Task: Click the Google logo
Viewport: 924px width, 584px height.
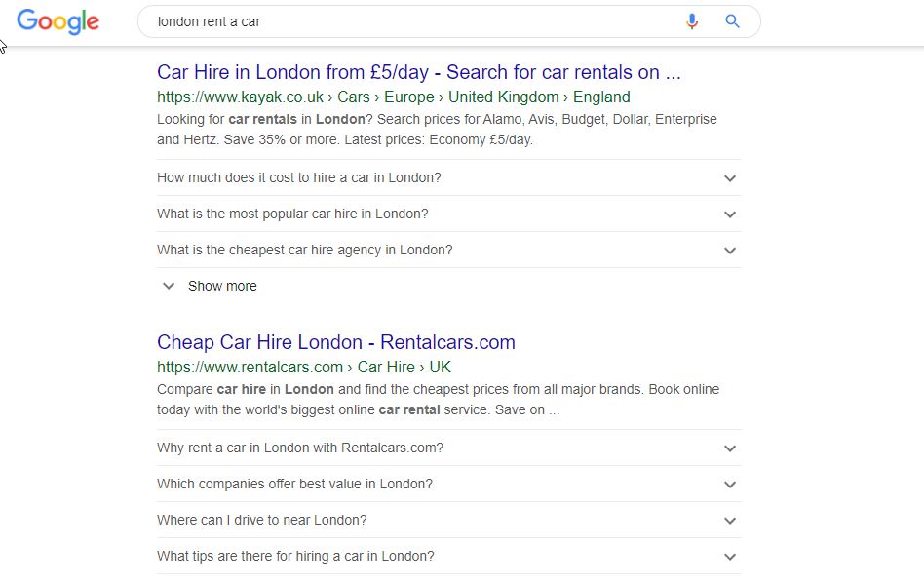Action: tap(58, 21)
